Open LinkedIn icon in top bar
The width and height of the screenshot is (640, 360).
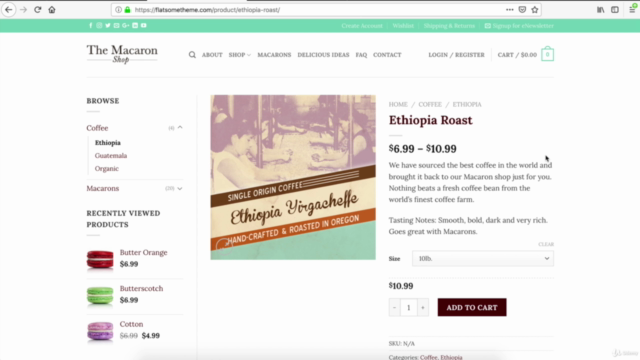[135, 25]
